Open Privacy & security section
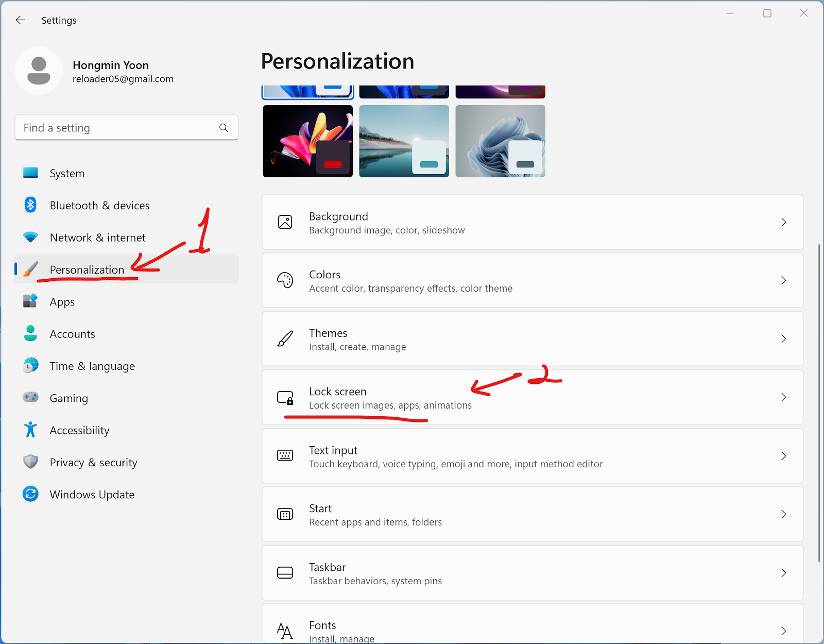 [127, 462]
